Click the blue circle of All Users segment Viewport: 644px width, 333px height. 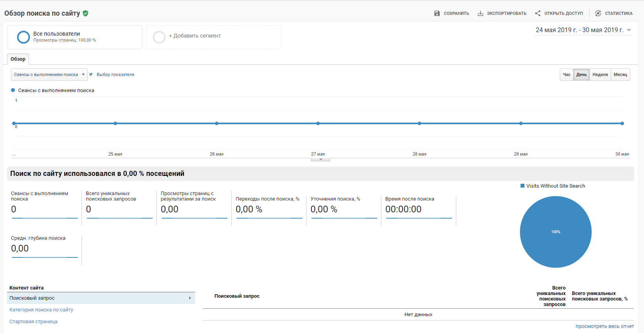[x=24, y=37]
